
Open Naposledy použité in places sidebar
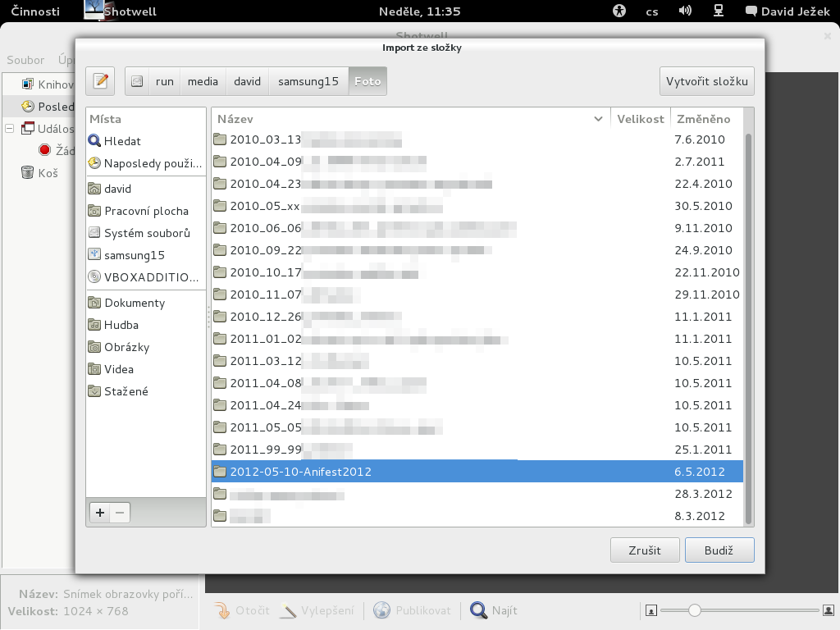point(146,163)
